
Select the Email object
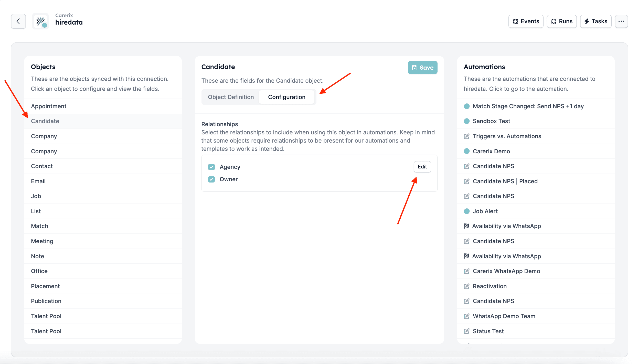click(x=103, y=181)
